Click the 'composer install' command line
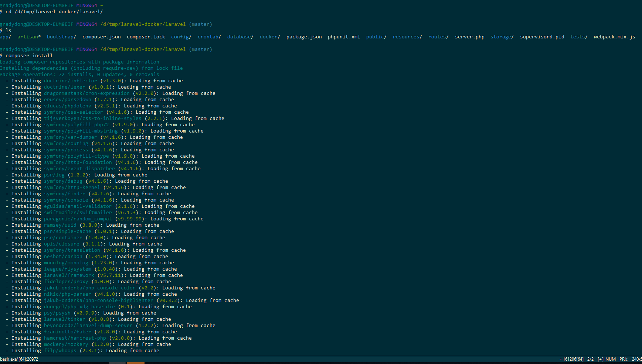 point(29,56)
